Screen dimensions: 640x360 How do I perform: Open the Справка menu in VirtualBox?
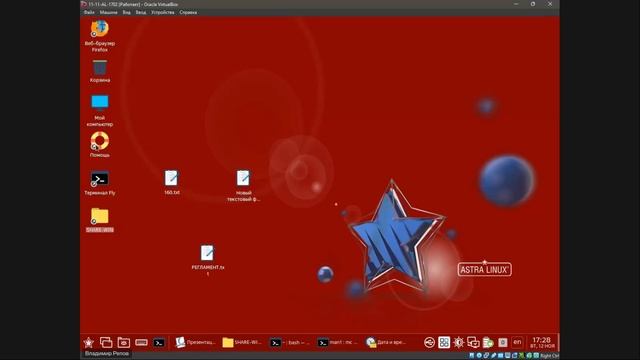[x=188, y=12]
